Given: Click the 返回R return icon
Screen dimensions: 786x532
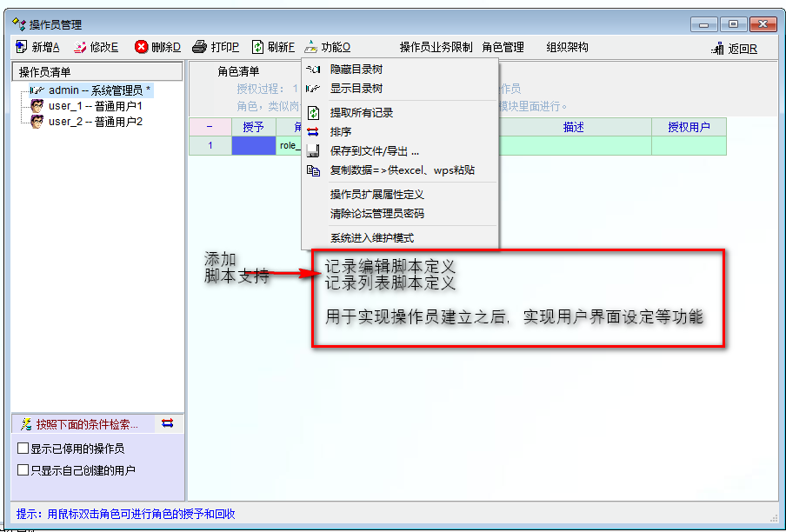Looking at the screenshot, I should coord(717,49).
